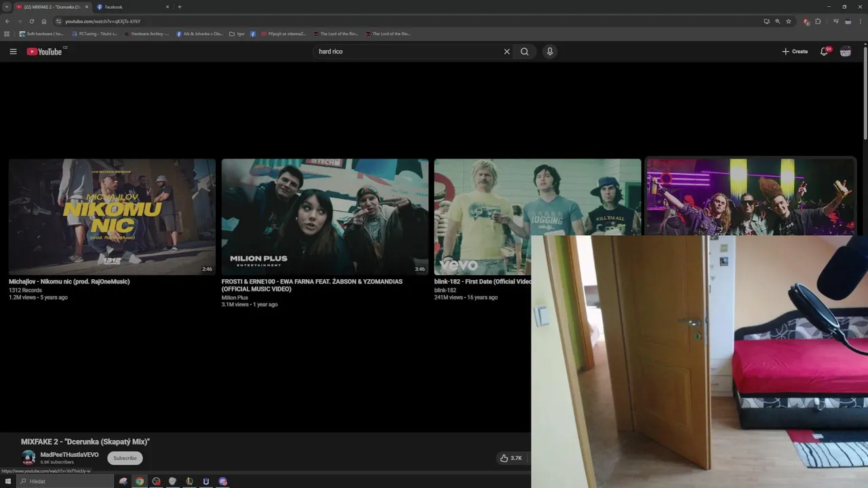Open the 'Hardware Archivy' bookmark

point(146,33)
